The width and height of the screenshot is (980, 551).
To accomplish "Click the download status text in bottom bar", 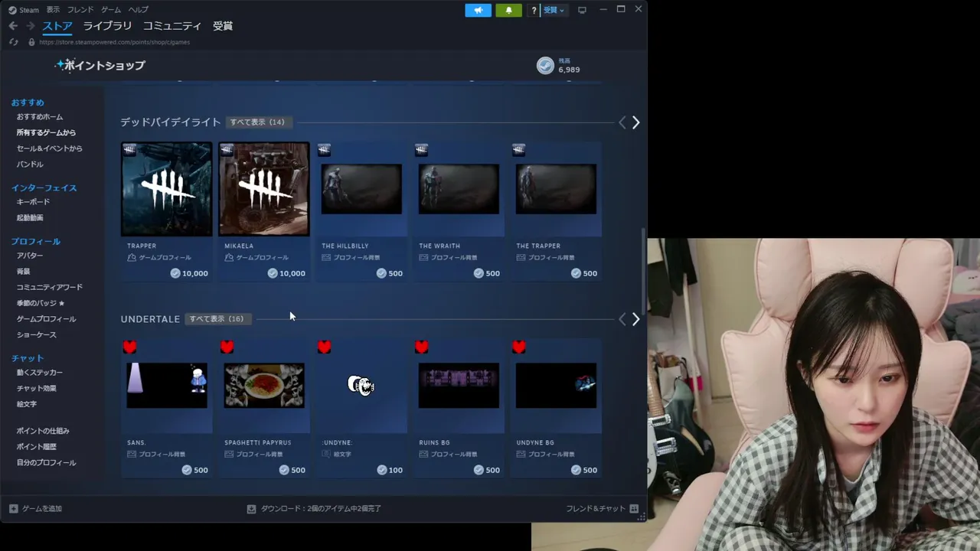I will click(x=321, y=508).
